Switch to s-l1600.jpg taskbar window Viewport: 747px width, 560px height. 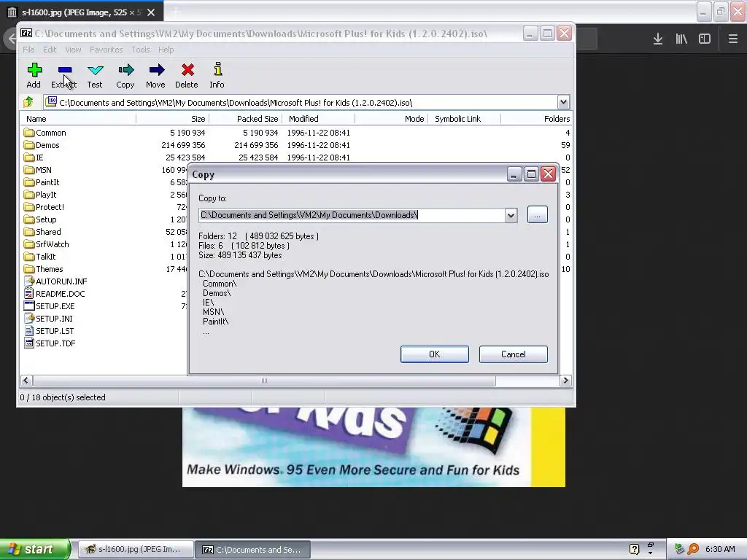[x=135, y=550]
